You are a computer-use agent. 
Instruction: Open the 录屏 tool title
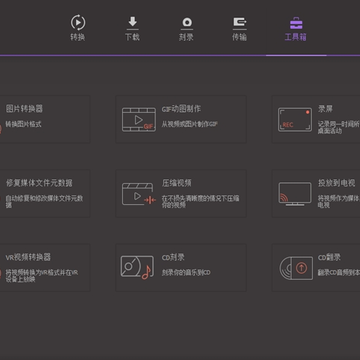click(x=325, y=109)
